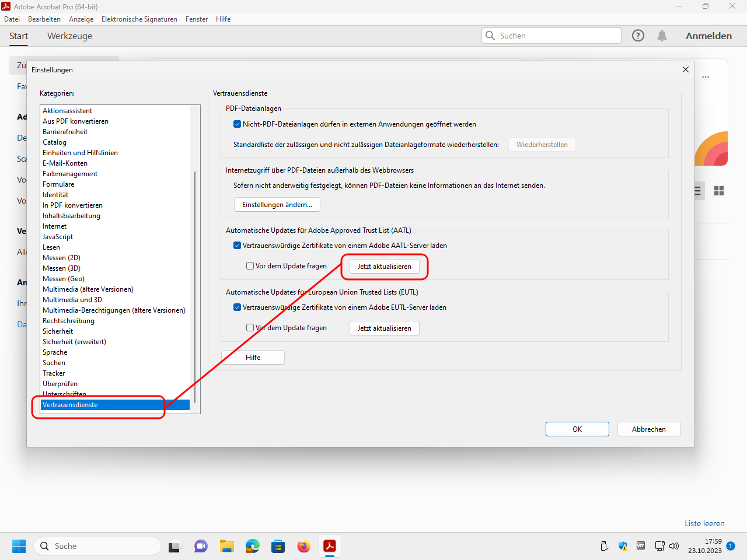Uncheck Nicht-PDF-Dateianlagen external applications checkbox
The image size is (747, 560).
tap(238, 124)
